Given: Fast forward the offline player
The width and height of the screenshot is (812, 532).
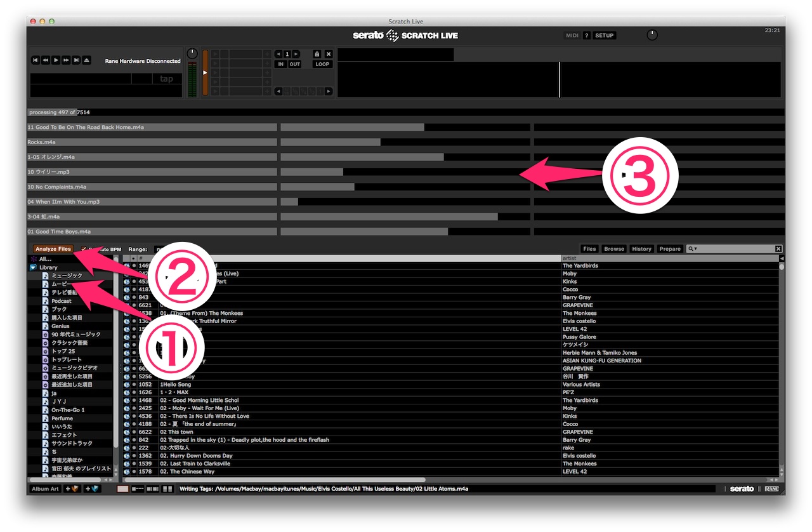Looking at the screenshot, I should (66, 60).
